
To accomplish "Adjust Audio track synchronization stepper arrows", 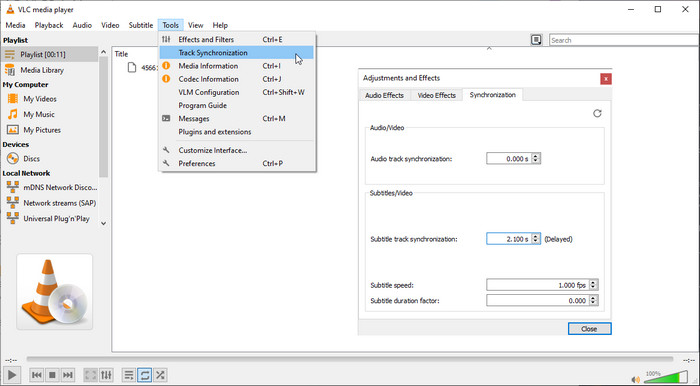I will click(x=536, y=158).
